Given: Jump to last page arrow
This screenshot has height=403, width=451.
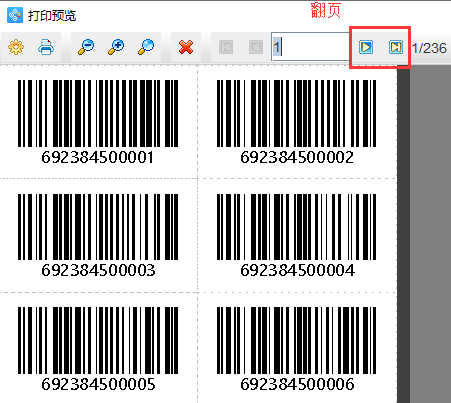Looking at the screenshot, I should point(396,47).
